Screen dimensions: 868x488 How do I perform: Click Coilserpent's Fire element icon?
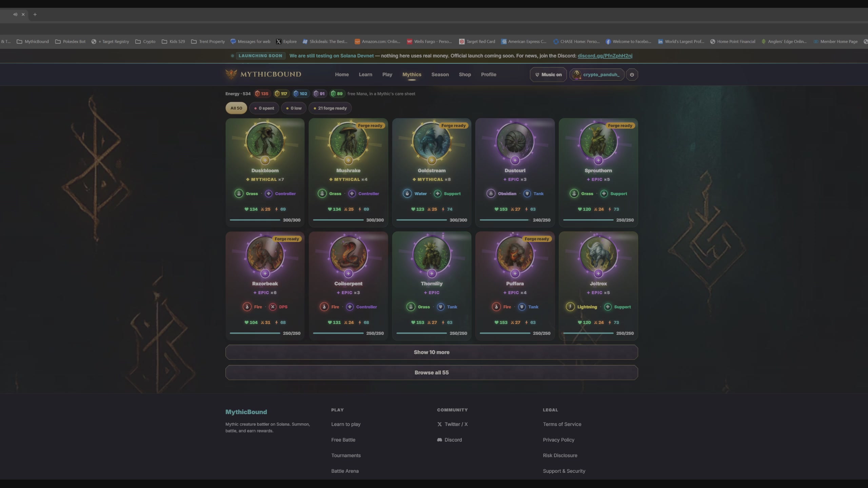click(x=324, y=307)
